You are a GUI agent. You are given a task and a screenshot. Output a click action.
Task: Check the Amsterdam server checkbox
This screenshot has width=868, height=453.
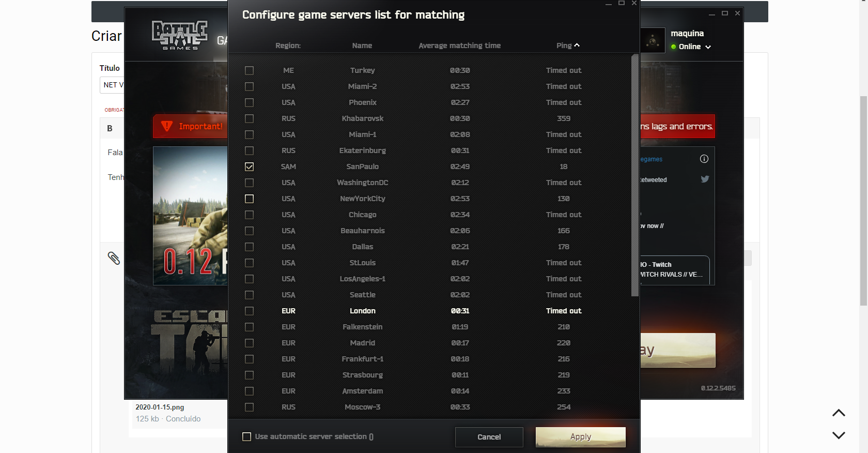coord(249,391)
